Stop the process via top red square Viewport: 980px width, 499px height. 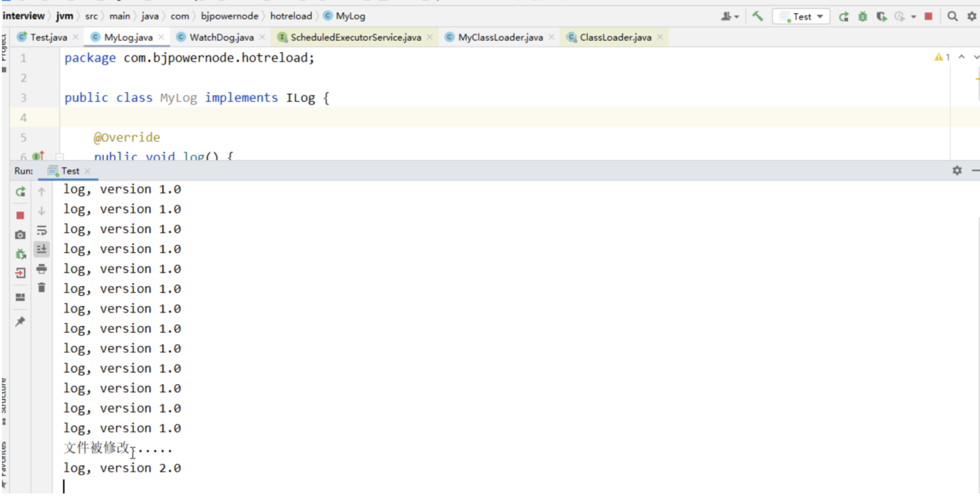point(928,17)
